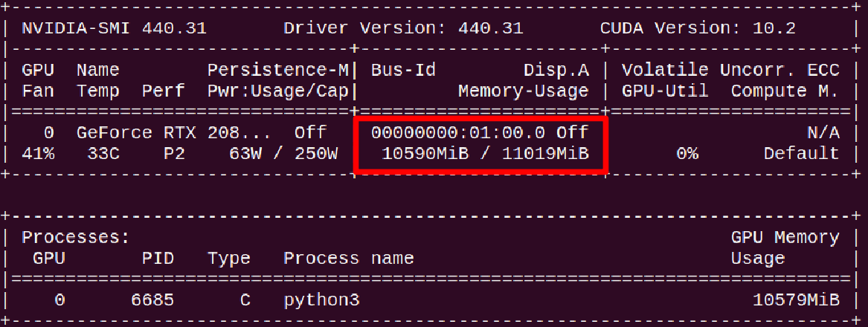868x327 pixels.
Task: Click the Bus-Id column header
Action: coord(403,71)
